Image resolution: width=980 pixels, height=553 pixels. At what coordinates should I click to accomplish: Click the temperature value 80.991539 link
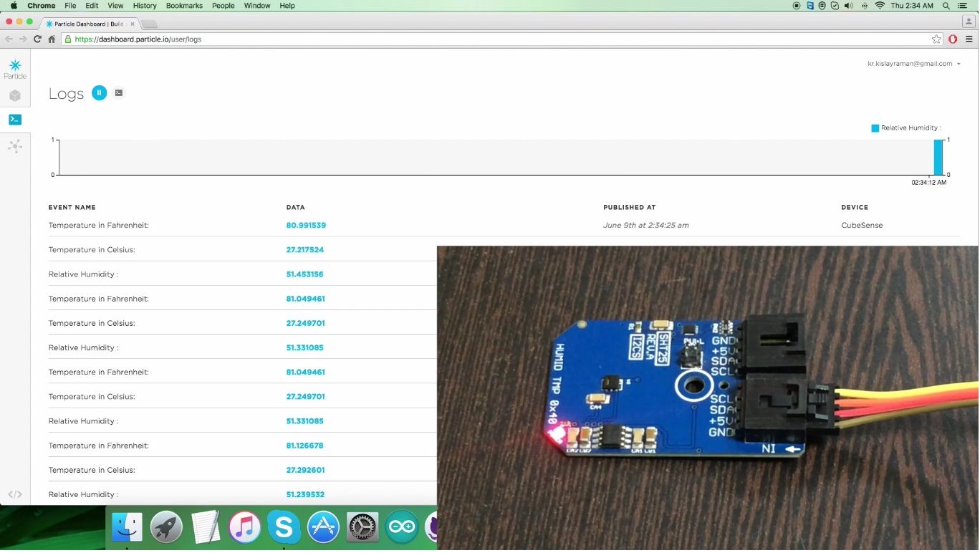(x=306, y=225)
